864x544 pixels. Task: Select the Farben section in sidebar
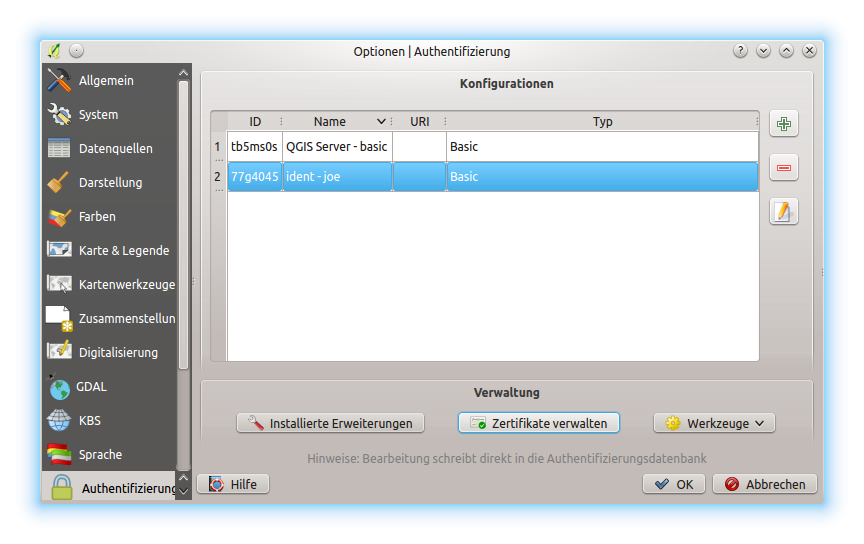[97, 216]
